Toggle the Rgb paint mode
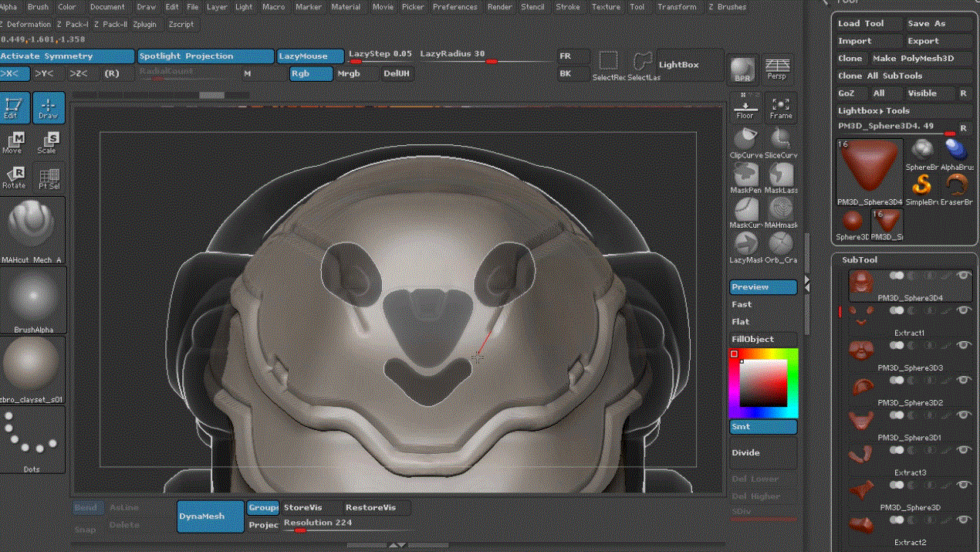Viewport: 980px width, 552px height. tap(311, 73)
